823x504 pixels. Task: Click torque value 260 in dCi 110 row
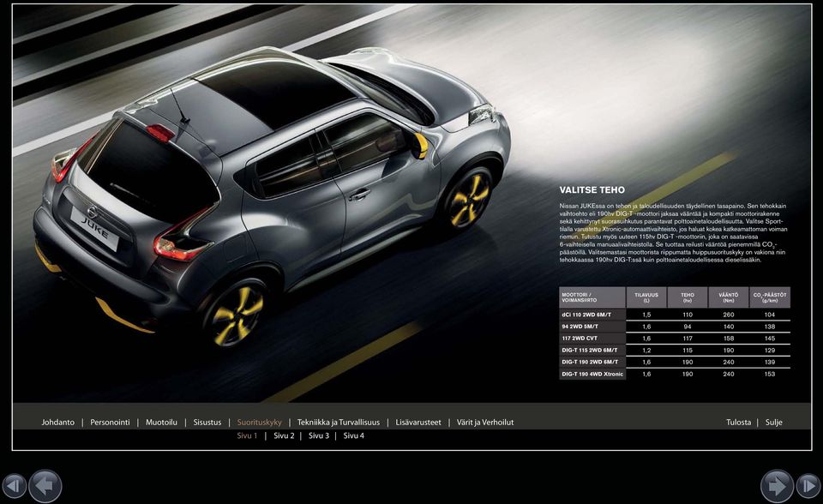tap(729, 315)
